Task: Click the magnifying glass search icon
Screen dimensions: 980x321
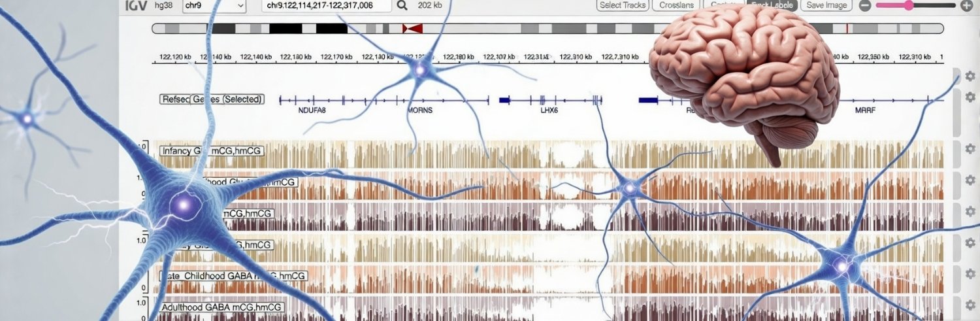Action: [x=402, y=5]
